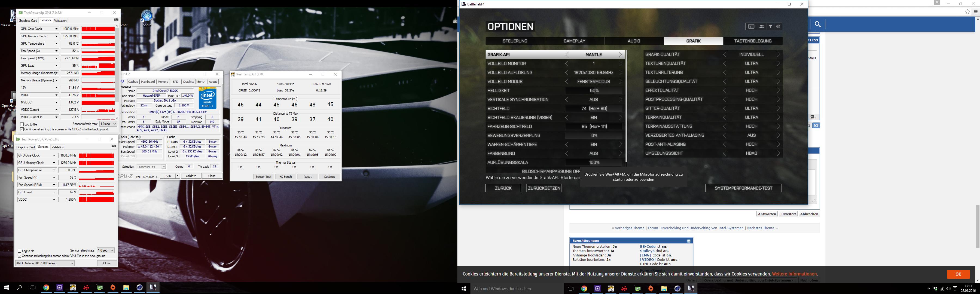Screen dimensions: 980x294
Task: Click the Systemperformance-Test button
Action: tap(743, 188)
